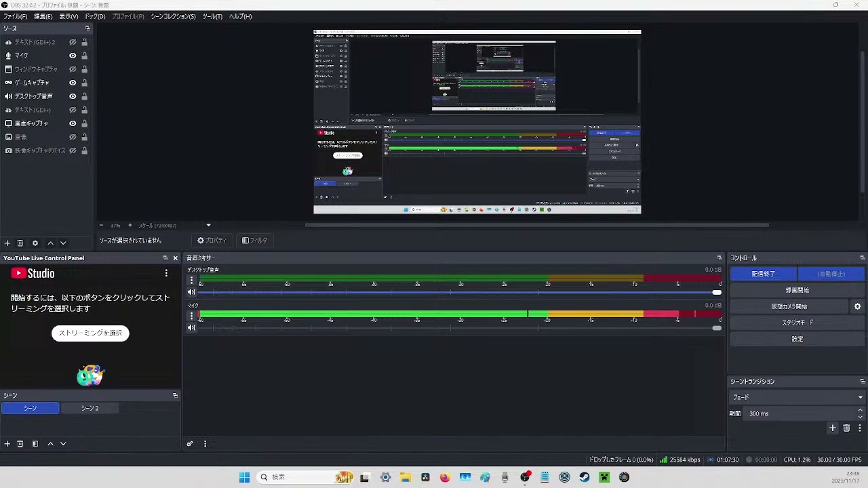Hide the ゲームキャプチャ source
The width and height of the screenshot is (868, 488).
73,83
